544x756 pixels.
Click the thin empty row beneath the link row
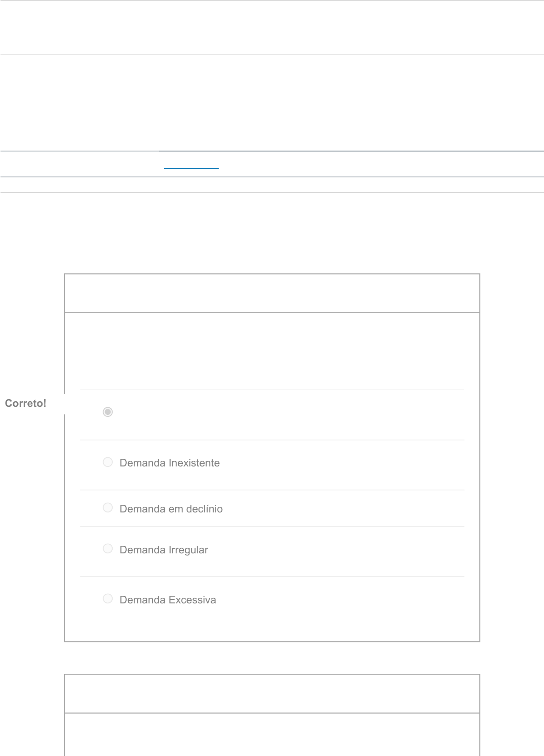272,185
